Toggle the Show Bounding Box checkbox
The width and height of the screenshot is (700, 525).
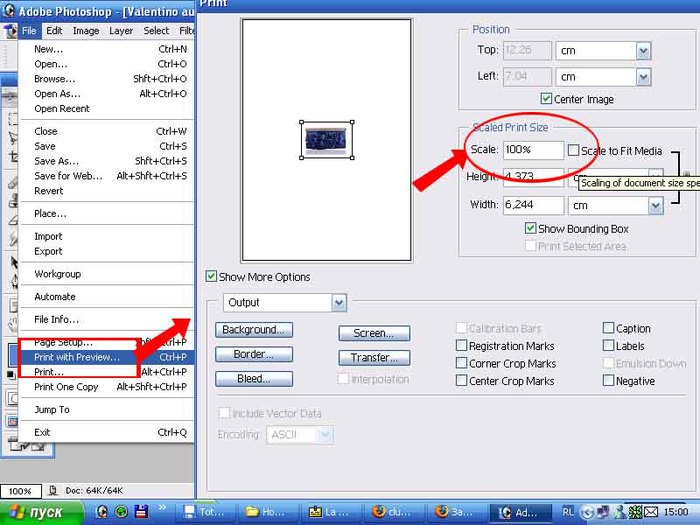(x=530, y=229)
